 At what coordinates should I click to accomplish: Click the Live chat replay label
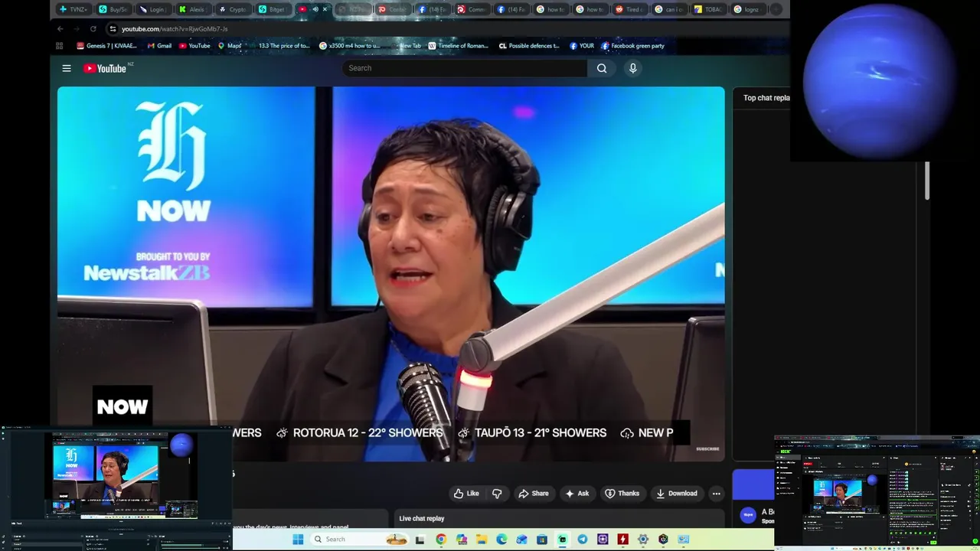[421, 518]
